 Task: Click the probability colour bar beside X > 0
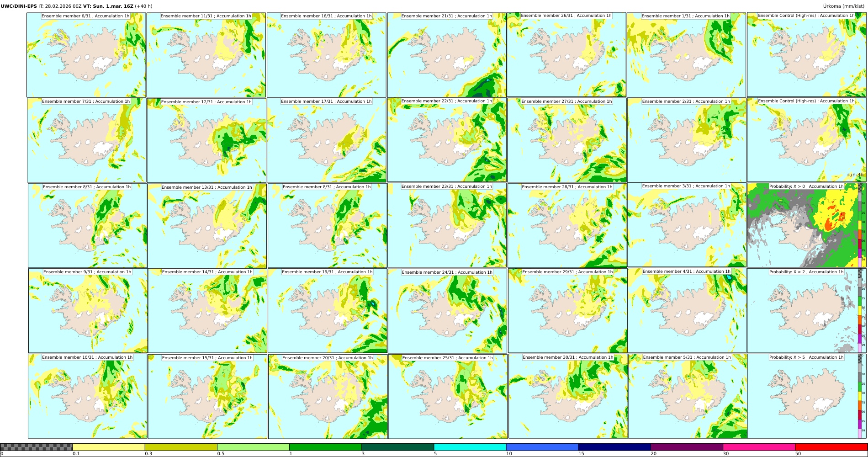click(861, 225)
